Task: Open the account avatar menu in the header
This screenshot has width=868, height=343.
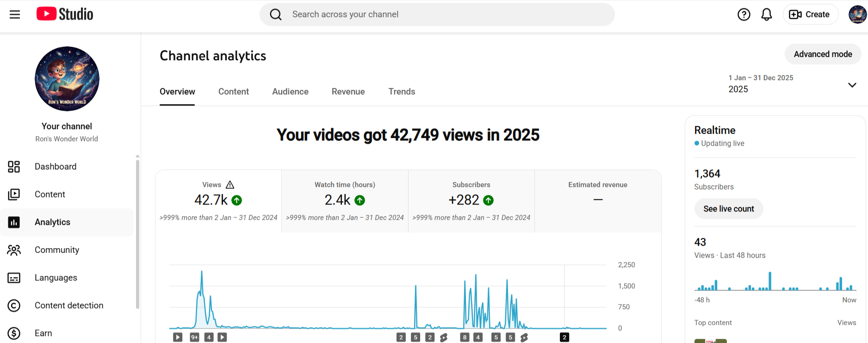Action: 857,14
